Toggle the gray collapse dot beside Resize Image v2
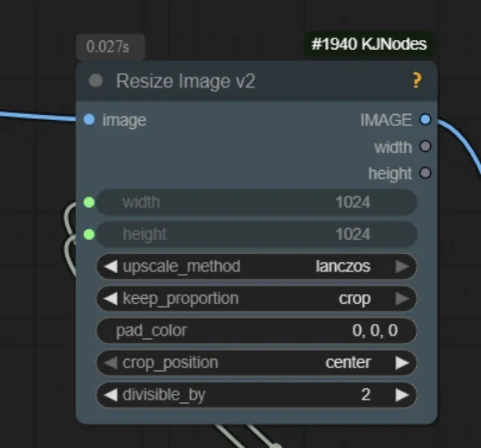The height and width of the screenshot is (448, 481). (x=96, y=81)
